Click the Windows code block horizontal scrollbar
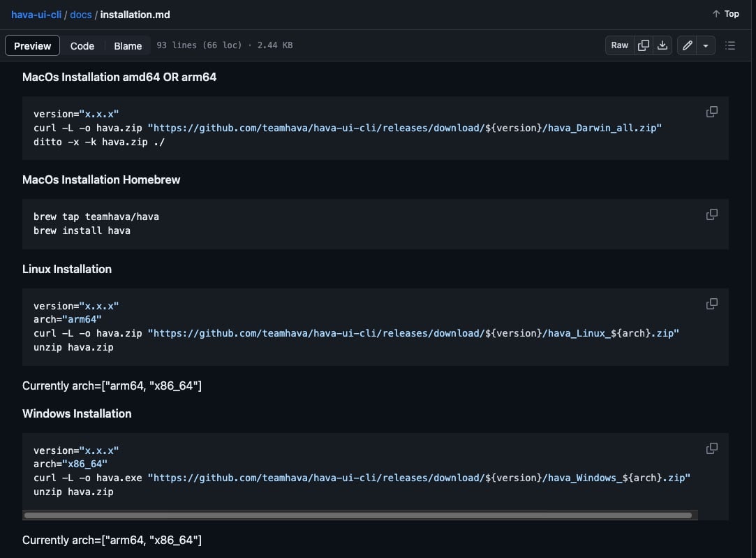The height and width of the screenshot is (558, 756). [x=357, y=515]
